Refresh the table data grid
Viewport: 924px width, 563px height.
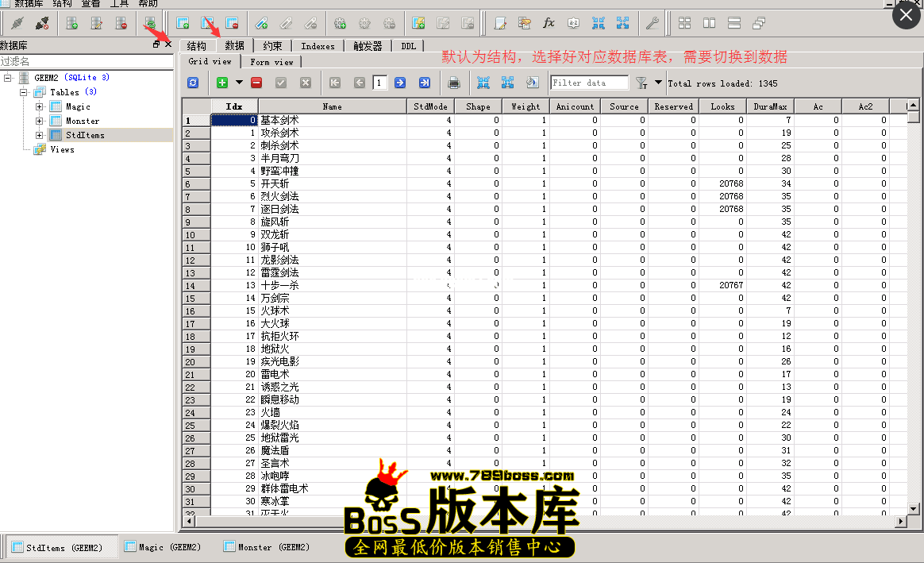pyautogui.click(x=193, y=83)
